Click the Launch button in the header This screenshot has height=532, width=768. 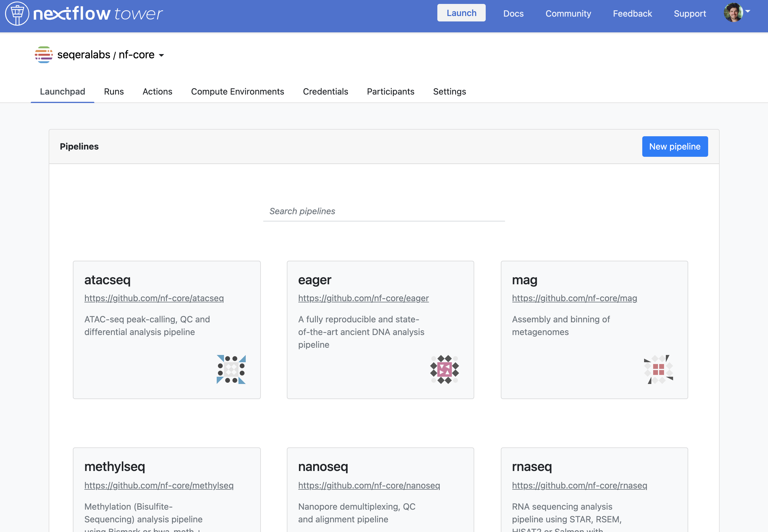pos(461,13)
